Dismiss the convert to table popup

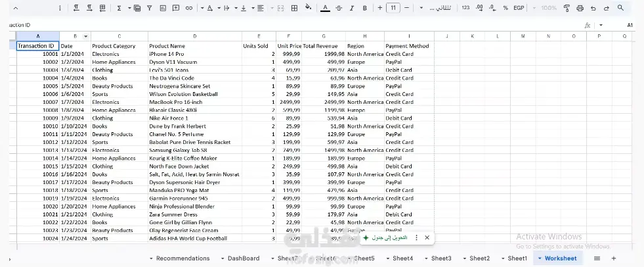pyautogui.click(x=427, y=238)
